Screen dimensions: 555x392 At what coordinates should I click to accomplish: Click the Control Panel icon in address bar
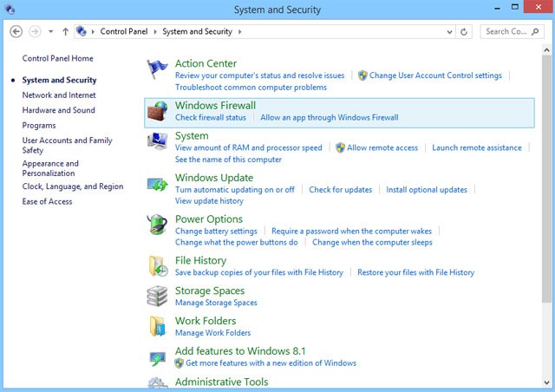pyautogui.click(x=82, y=31)
